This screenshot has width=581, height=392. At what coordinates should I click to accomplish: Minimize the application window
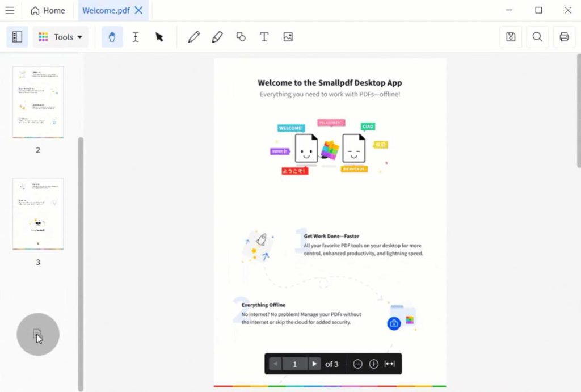coord(510,10)
